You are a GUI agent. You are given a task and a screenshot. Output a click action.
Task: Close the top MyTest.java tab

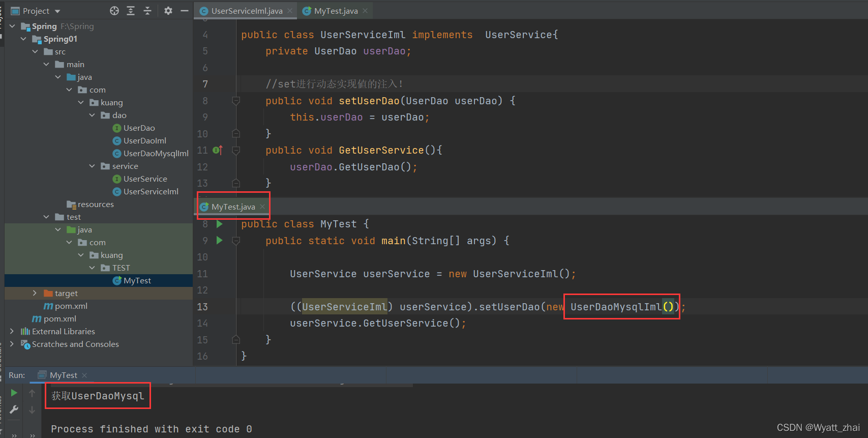point(365,11)
